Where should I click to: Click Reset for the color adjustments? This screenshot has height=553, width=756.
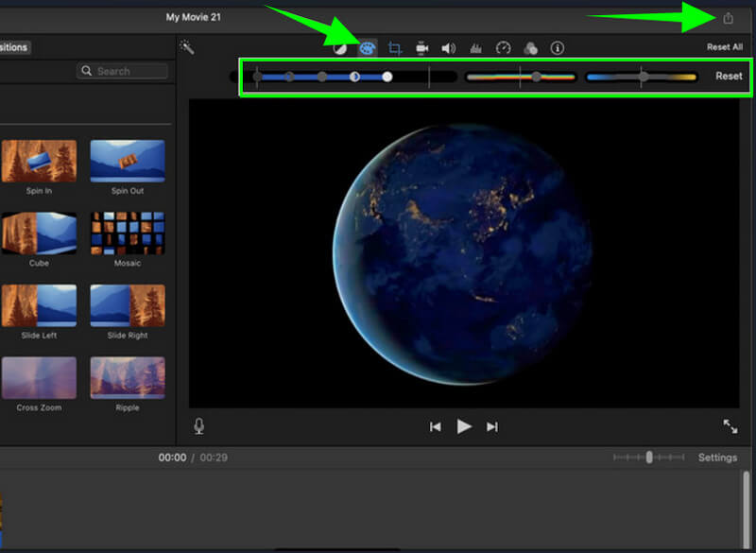(x=728, y=76)
